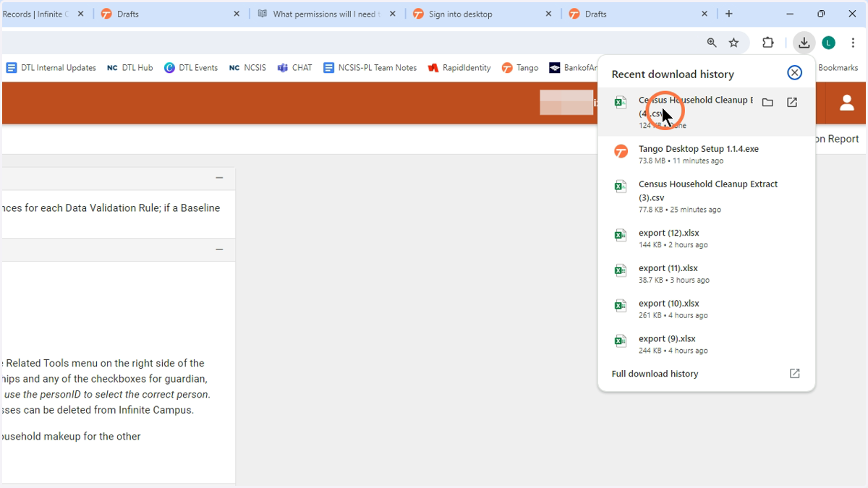Open the Bookmarks folder at bar end

tap(838, 68)
